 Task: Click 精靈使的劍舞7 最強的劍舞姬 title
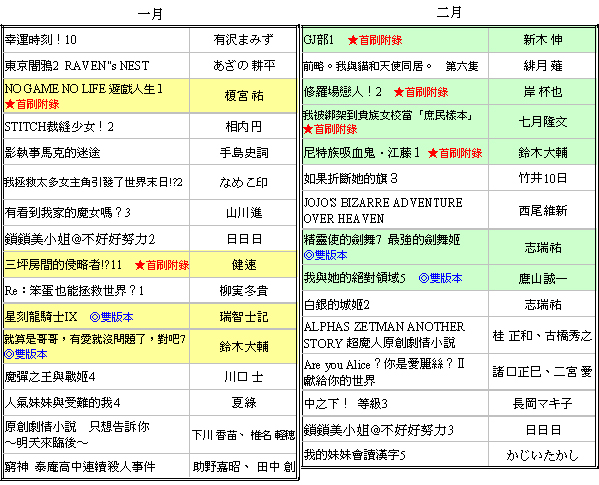coord(382,239)
